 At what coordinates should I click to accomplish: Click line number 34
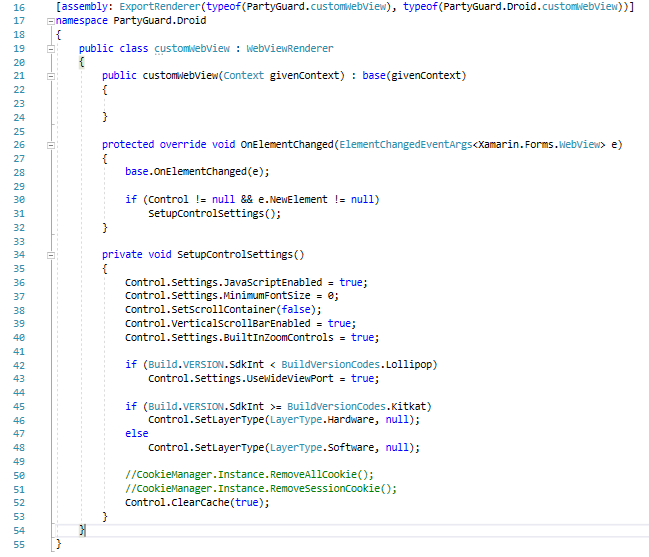pyautogui.click(x=19, y=255)
